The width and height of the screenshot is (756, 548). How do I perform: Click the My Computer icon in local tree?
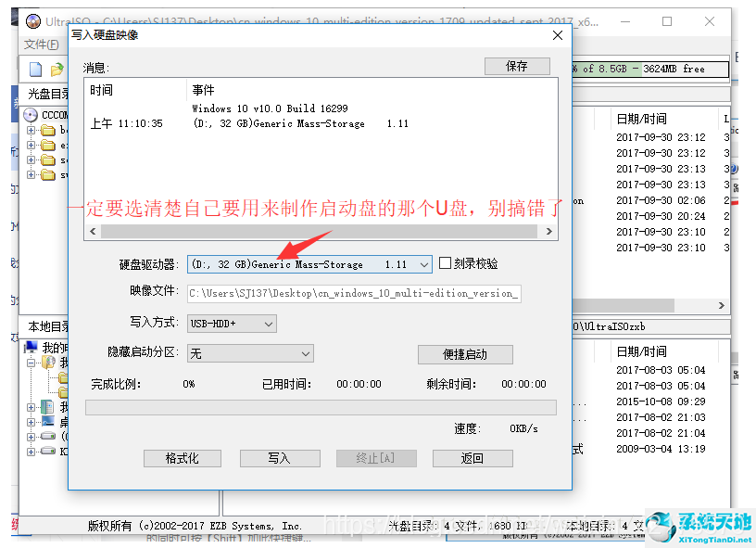(31, 349)
